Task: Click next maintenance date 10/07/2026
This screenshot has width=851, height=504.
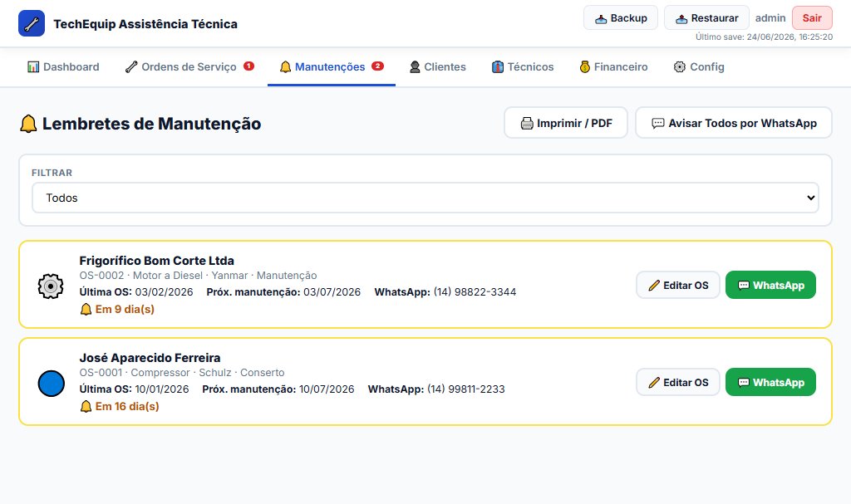Action: pyautogui.click(x=327, y=389)
